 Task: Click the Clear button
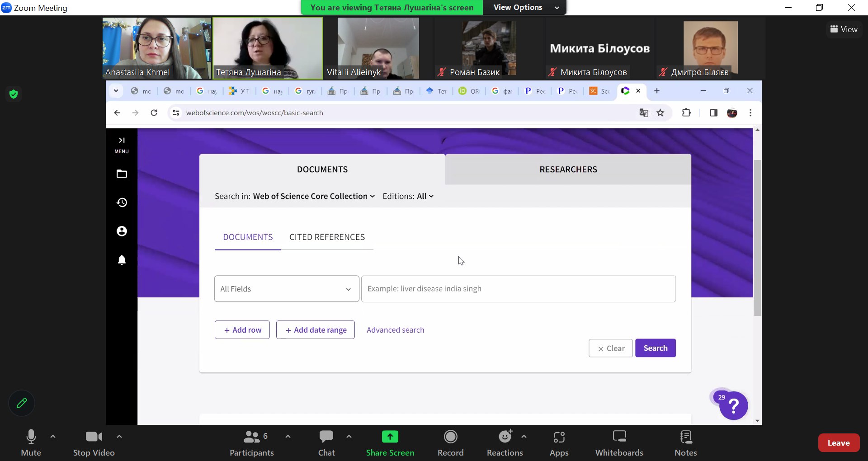pos(611,348)
